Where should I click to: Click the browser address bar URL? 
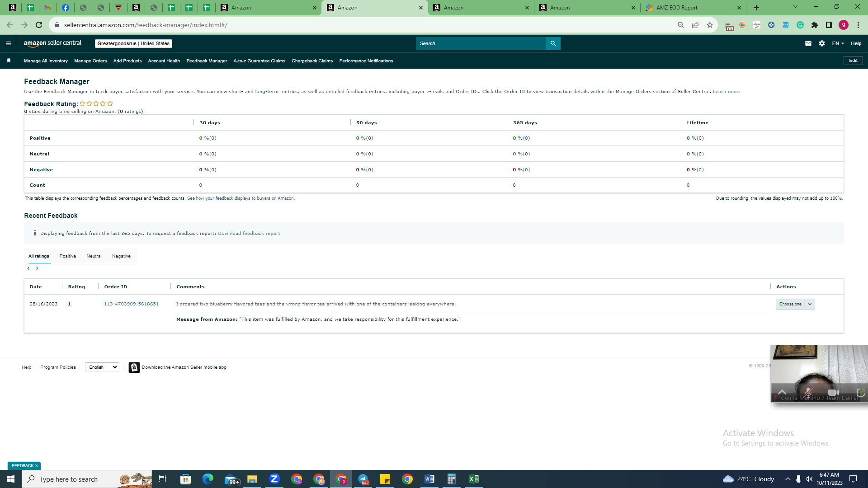point(146,25)
